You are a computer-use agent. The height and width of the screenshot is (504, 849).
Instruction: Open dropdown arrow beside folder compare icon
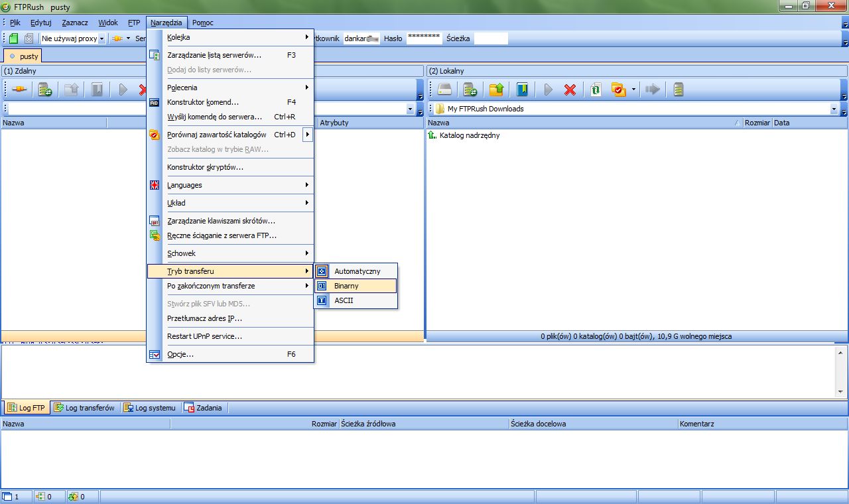point(633,90)
